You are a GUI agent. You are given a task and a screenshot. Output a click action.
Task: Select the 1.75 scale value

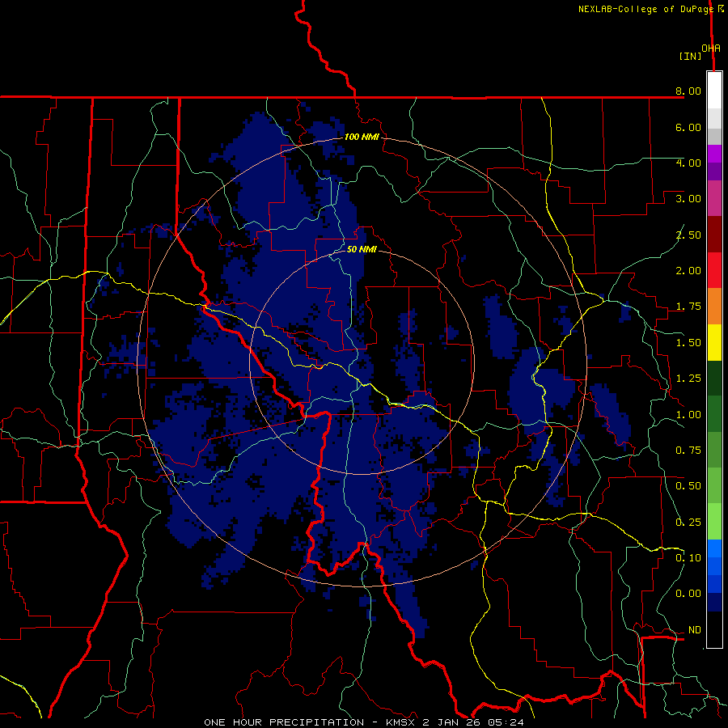[x=688, y=307]
